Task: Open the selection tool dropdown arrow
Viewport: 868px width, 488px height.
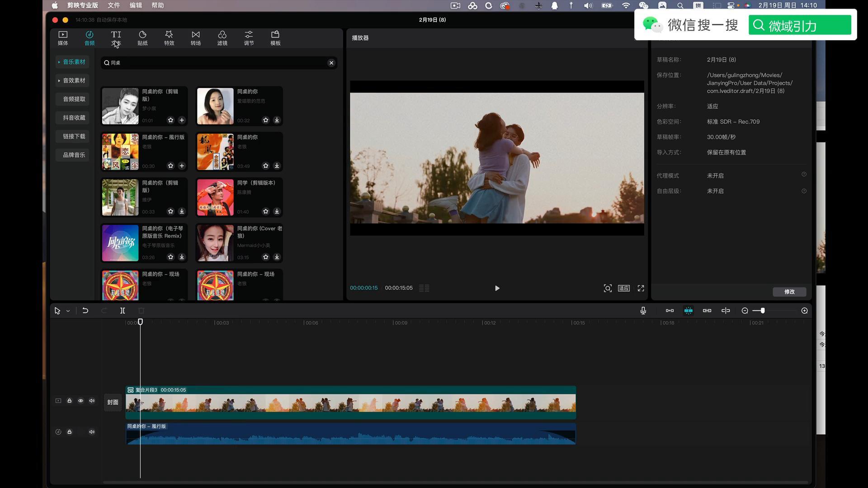Action: coord(68,311)
